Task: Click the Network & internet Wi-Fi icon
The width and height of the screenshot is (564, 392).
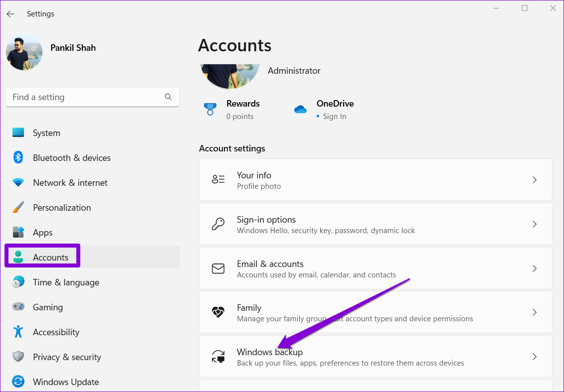Action: pos(18,183)
